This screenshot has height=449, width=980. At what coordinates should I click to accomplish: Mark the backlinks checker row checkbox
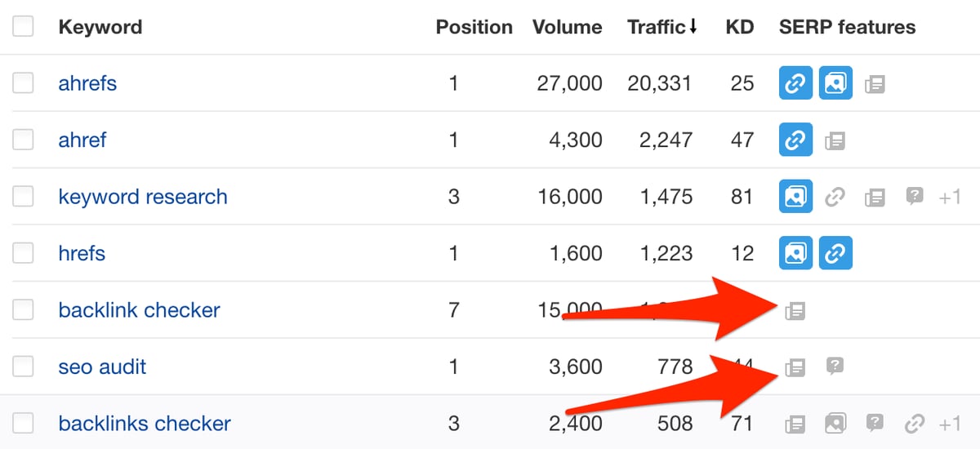pyautogui.click(x=23, y=424)
